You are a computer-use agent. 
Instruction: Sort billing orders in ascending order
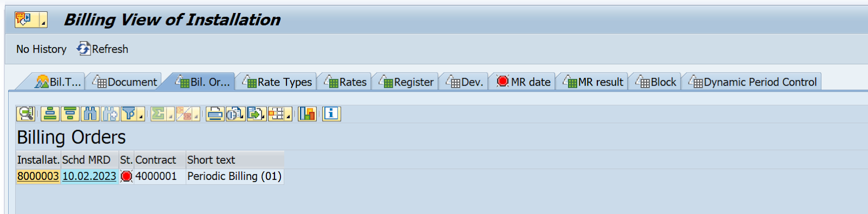50,114
